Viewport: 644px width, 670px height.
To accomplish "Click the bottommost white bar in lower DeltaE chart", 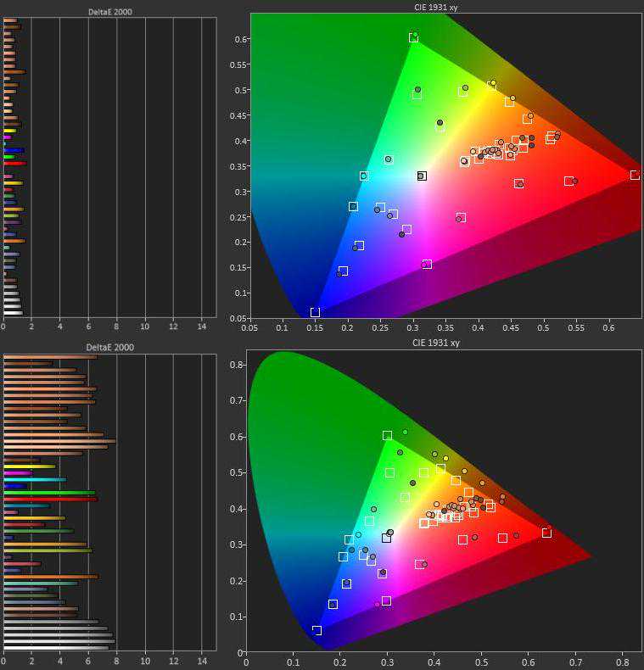I will click(56, 647).
